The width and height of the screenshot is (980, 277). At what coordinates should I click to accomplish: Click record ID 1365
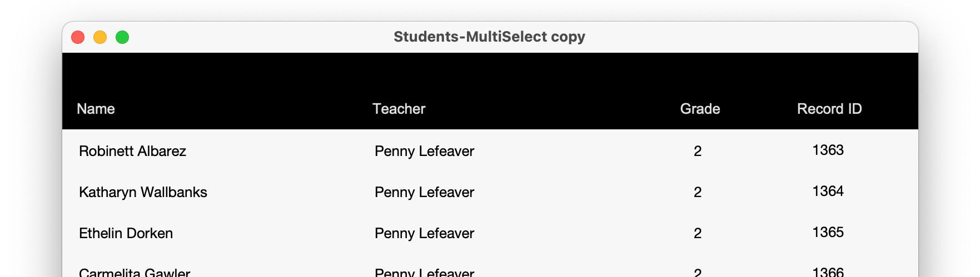point(828,232)
